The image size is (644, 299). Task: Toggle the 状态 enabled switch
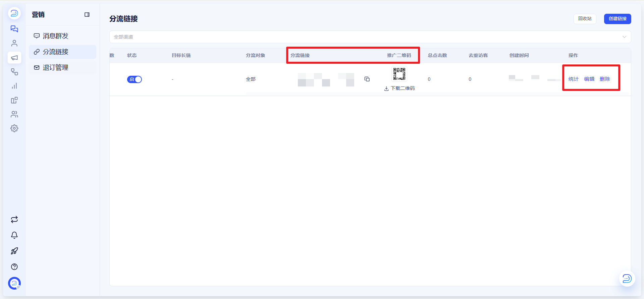tap(135, 79)
